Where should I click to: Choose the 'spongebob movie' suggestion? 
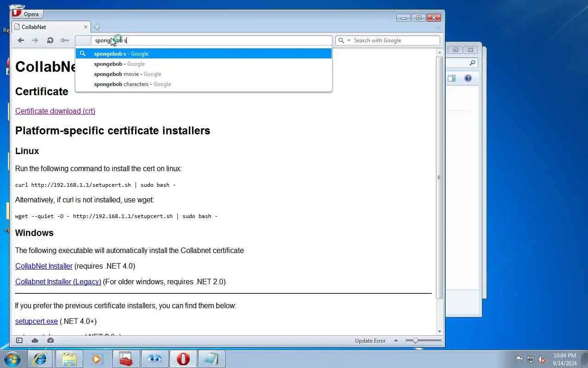[204, 74]
